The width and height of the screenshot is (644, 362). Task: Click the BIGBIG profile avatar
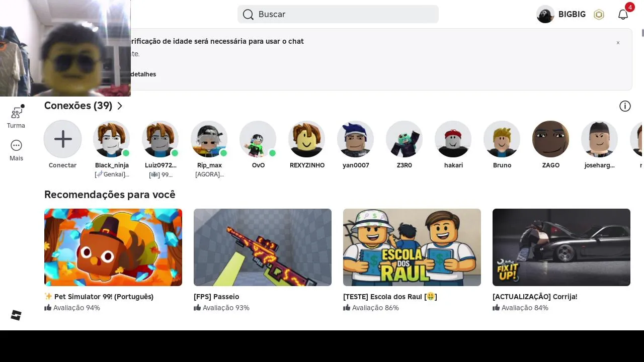click(545, 14)
